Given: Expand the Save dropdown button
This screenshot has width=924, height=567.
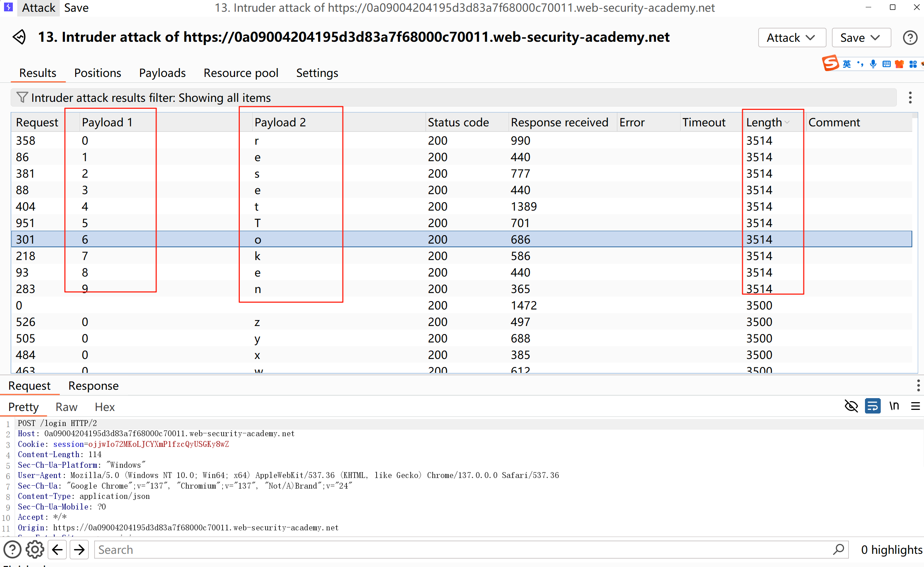Looking at the screenshot, I should tap(861, 37).
